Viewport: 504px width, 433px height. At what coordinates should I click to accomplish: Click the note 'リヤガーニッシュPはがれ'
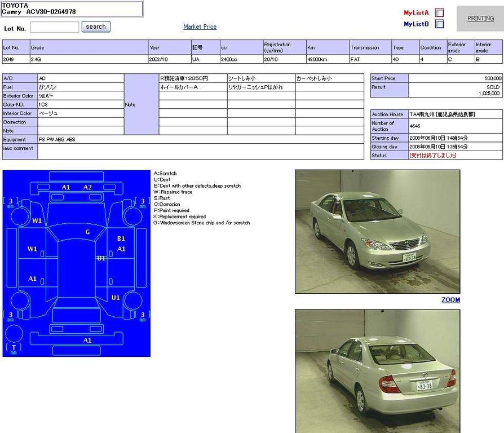click(x=255, y=87)
